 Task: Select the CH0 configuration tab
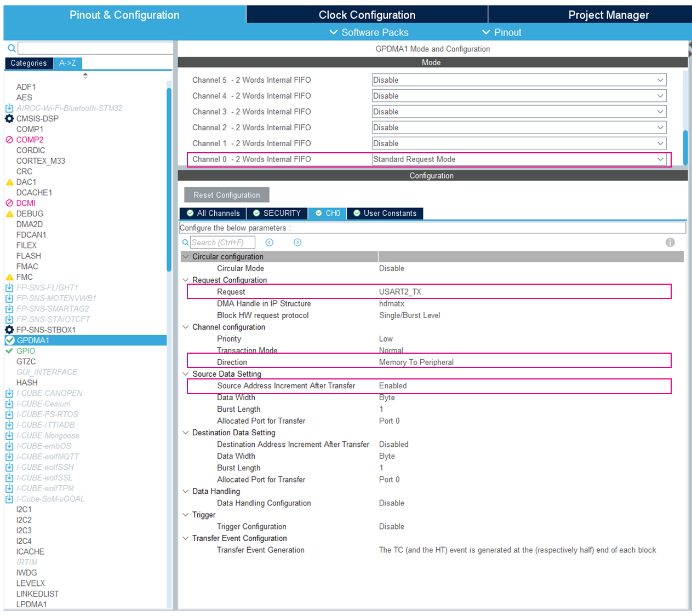[327, 213]
